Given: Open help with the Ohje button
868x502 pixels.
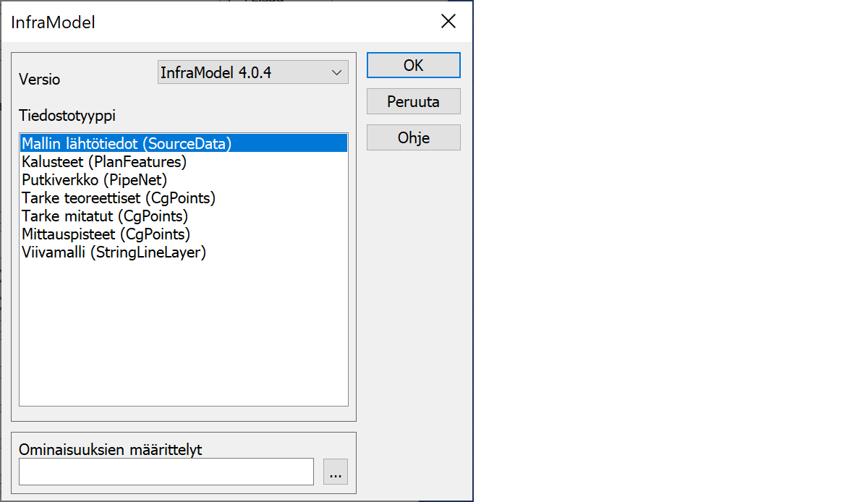Looking at the screenshot, I should pyautogui.click(x=413, y=138).
